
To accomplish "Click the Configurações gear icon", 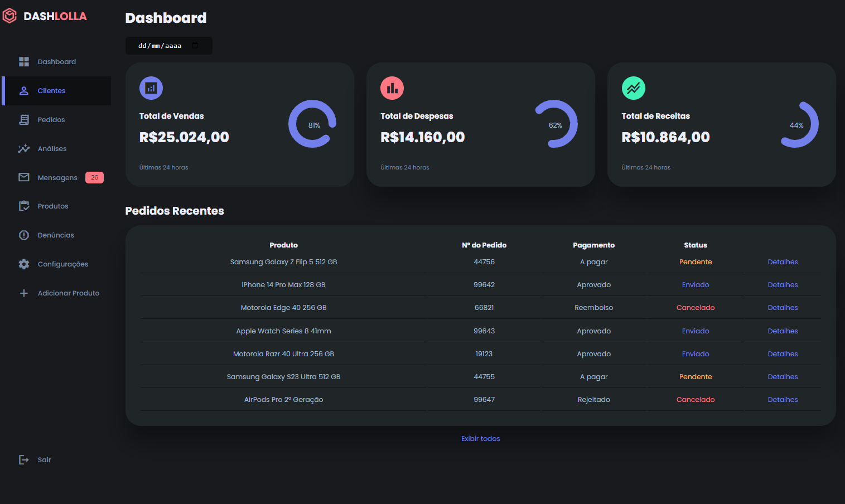I will click(x=24, y=264).
